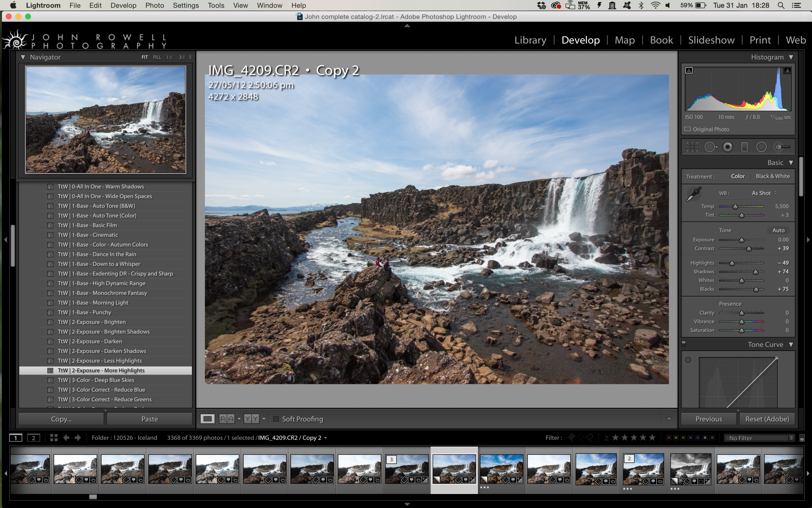Switch to Loupe view in toolbar
This screenshot has width=812, height=508.
click(208, 419)
